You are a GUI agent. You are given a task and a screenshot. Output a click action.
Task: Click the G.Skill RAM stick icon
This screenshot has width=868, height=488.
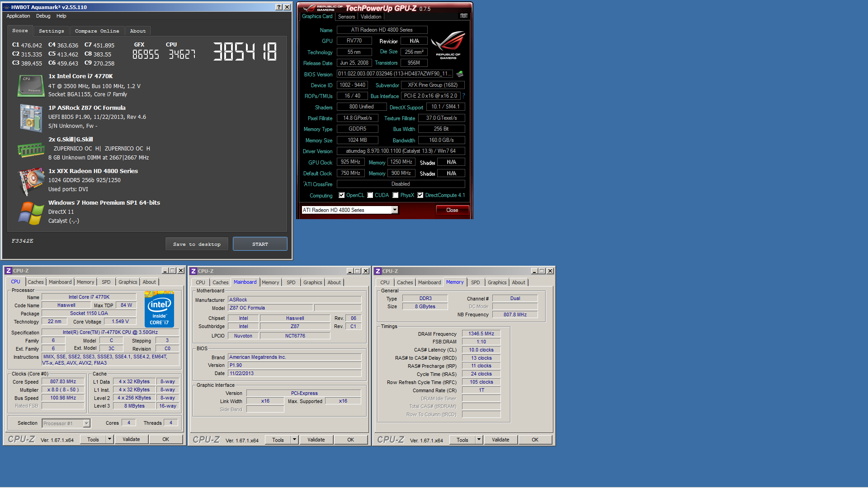(x=31, y=150)
